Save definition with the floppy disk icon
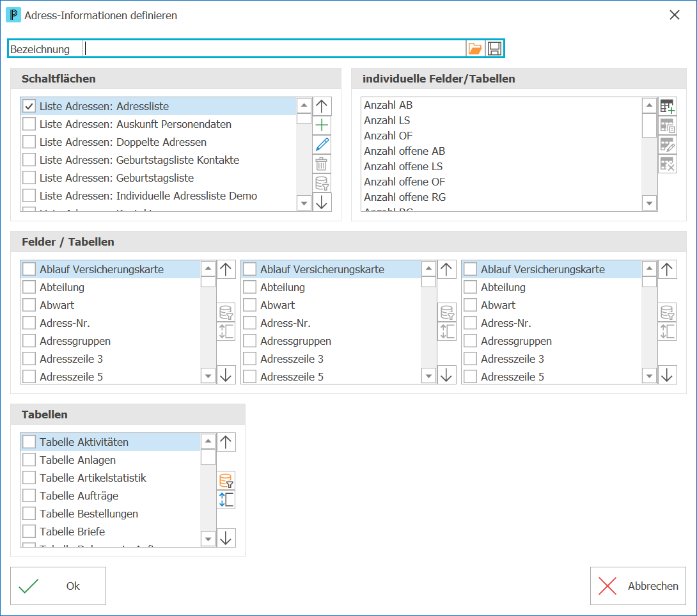Viewport: 697px width, 616px height. click(x=494, y=49)
